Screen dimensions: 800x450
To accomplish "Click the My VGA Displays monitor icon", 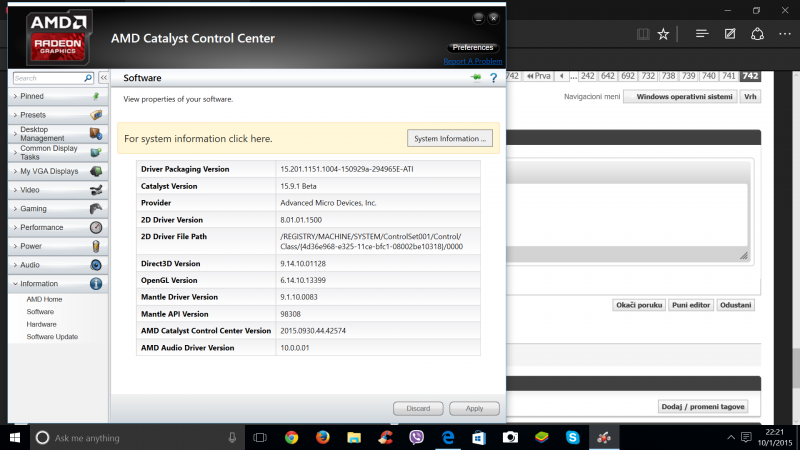I will point(96,171).
